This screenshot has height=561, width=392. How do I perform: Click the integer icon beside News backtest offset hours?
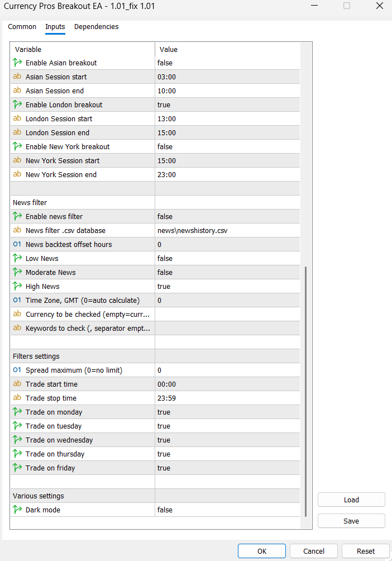click(x=17, y=244)
